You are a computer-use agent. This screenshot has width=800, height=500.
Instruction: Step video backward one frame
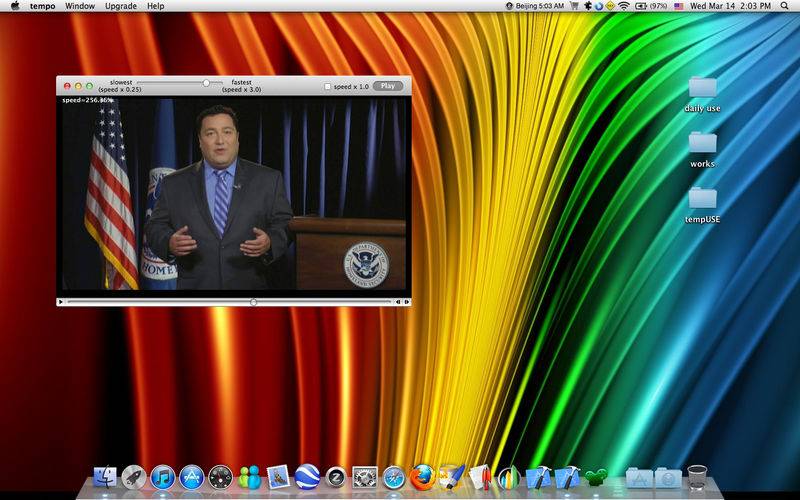click(398, 302)
